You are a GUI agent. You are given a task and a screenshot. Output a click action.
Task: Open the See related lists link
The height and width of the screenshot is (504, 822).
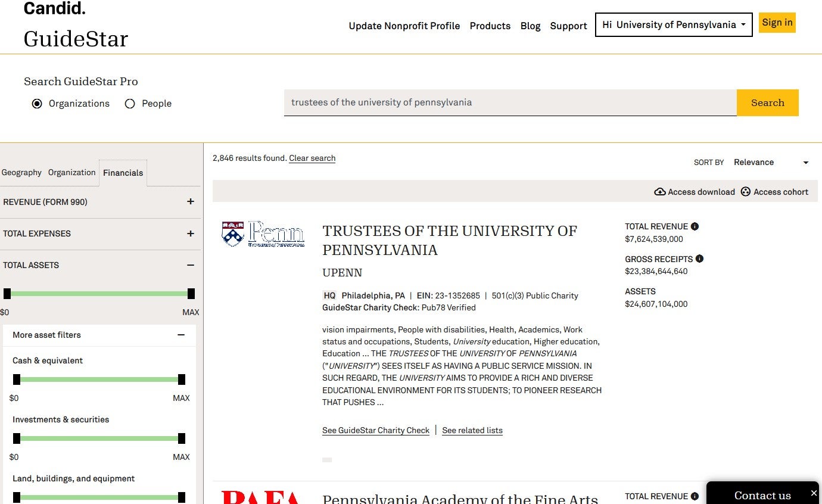[472, 430]
